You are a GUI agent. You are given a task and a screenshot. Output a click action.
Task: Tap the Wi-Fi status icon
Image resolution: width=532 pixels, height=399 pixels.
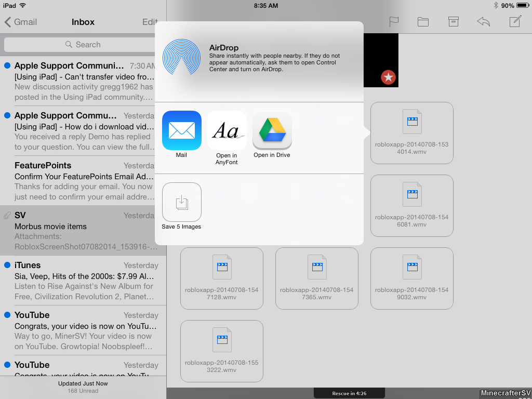pos(22,5)
